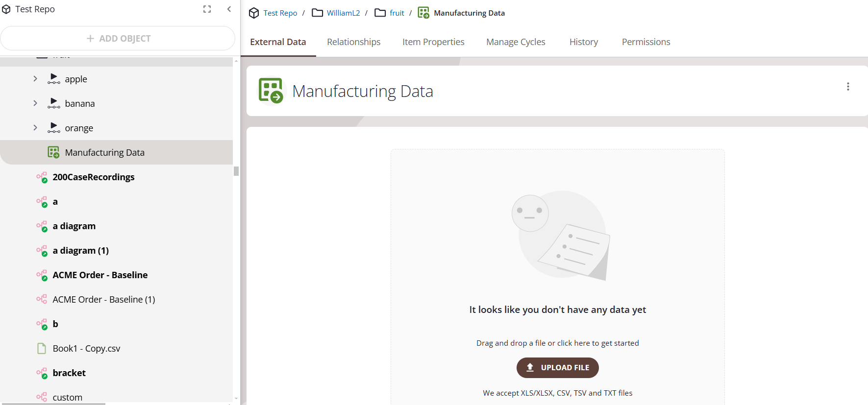Click the Book1 - Copy.csv file icon
Viewport: 868px width, 405px height.
pyautogui.click(x=42, y=349)
